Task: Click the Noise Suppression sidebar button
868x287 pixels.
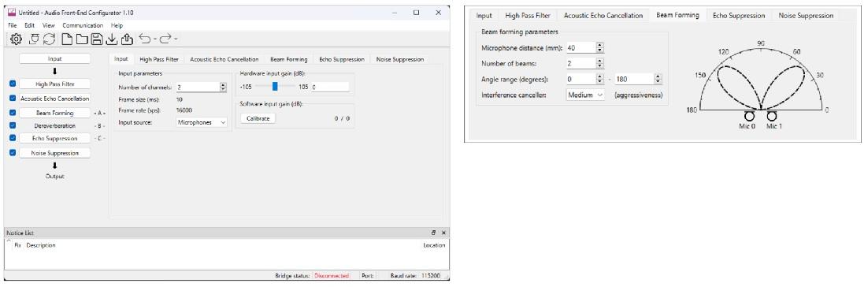Action: point(55,153)
